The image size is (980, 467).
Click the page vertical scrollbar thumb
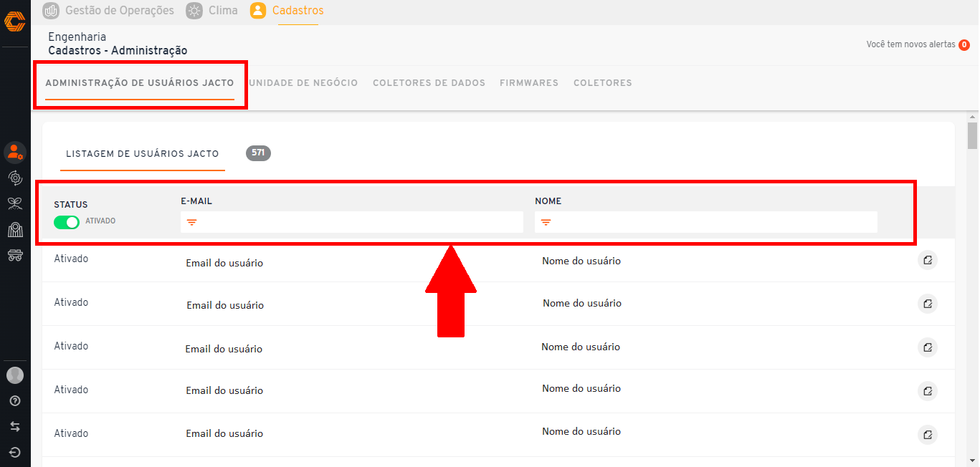pyautogui.click(x=972, y=136)
